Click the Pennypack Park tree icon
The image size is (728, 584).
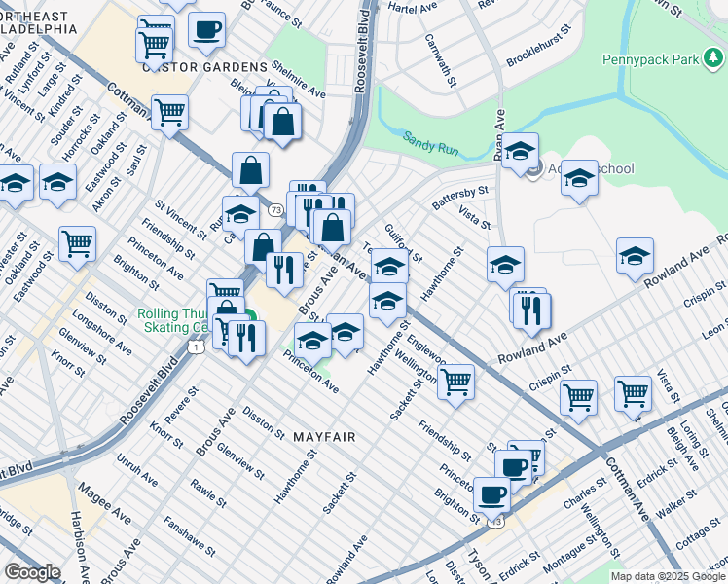coord(713,59)
